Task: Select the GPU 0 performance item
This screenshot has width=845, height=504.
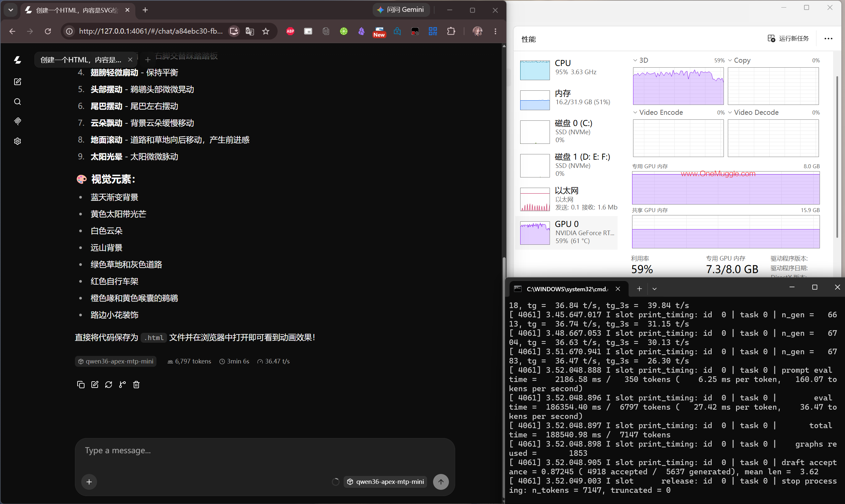Action: point(567,233)
